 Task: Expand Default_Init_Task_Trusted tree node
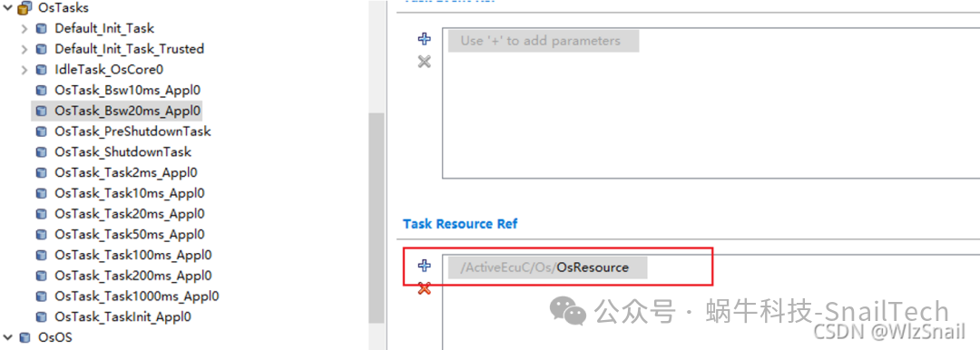[x=24, y=49]
